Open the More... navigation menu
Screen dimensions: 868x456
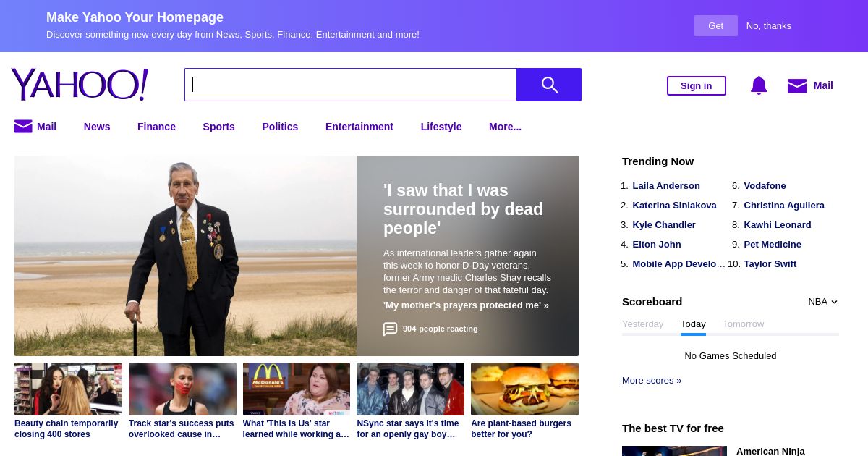tap(505, 127)
